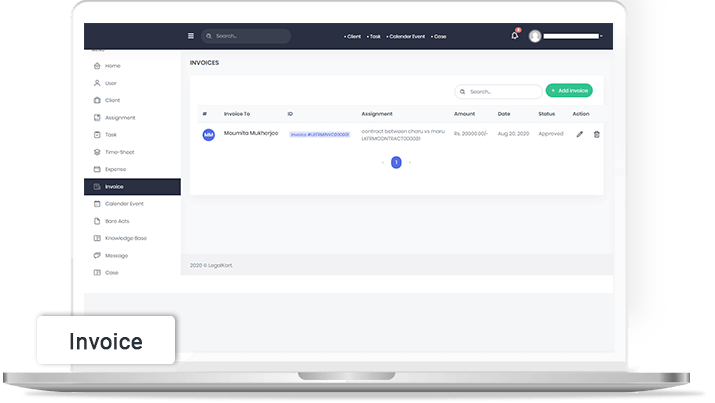
Task: Go to the next page arrow
Action: point(410,162)
